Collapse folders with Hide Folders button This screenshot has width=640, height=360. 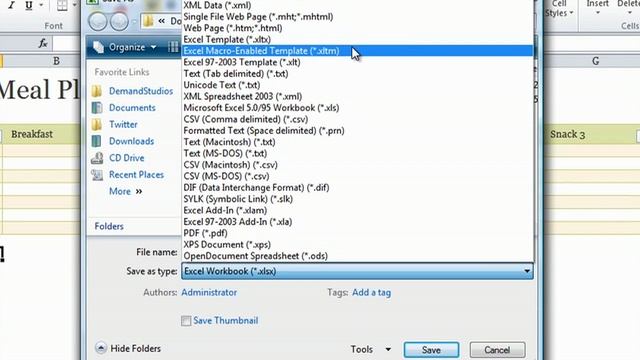[x=128, y=349]
